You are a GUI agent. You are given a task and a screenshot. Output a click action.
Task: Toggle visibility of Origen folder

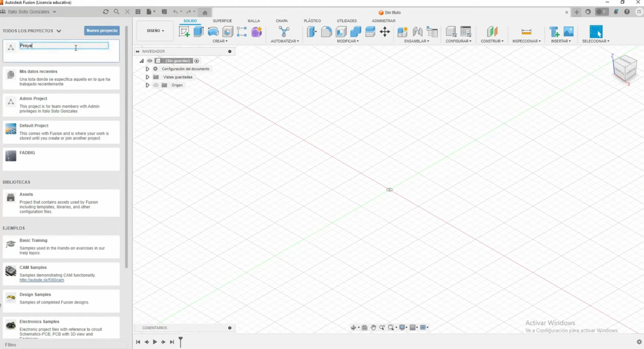coord(156,85)
